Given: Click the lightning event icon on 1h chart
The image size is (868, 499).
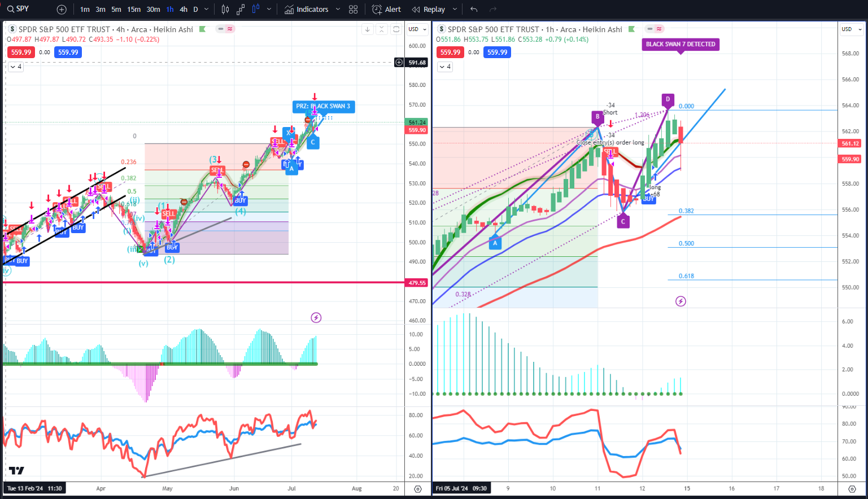Looking at the screenshot, I should pyautogui.click(x=681, y=301).
